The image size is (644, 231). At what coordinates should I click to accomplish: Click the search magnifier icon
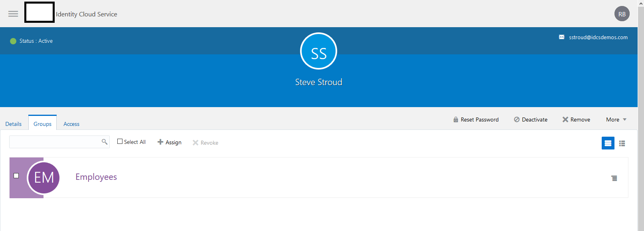[105, 142]
